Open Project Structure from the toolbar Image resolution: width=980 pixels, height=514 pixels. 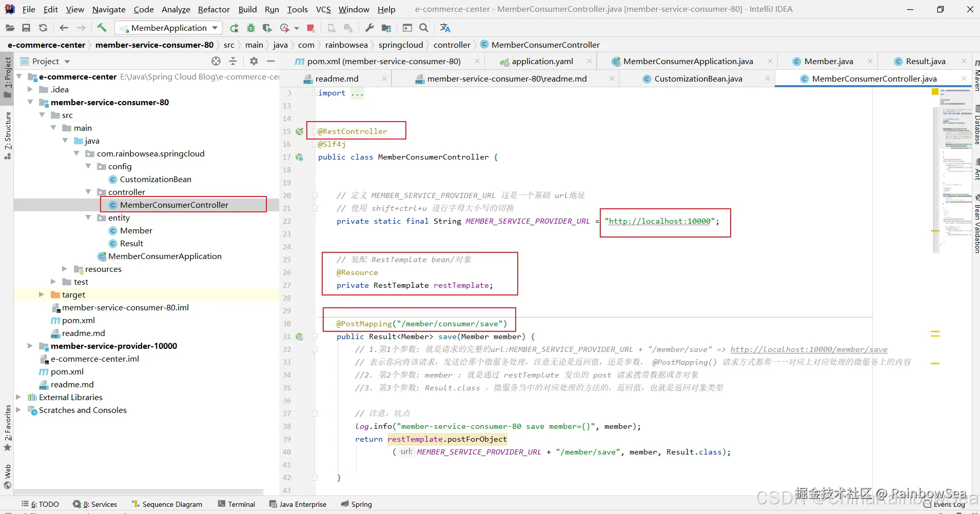(386, 28)
